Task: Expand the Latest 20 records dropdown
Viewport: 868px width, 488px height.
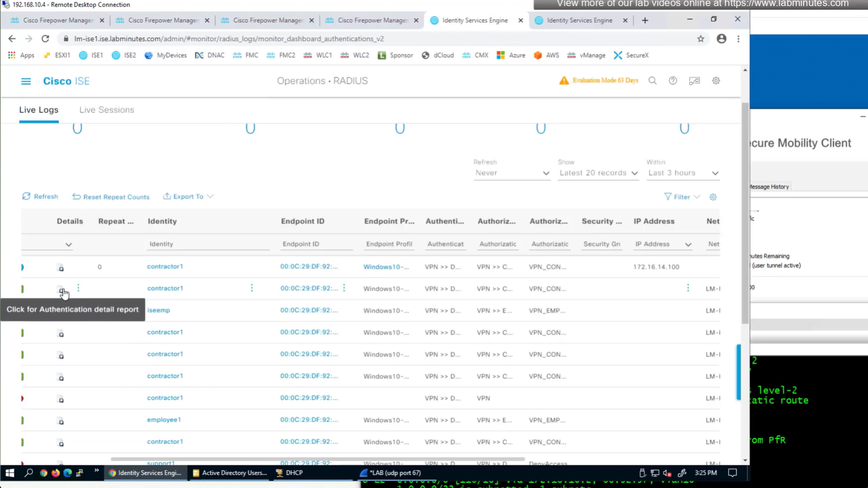Action: [x=598, y=173]
